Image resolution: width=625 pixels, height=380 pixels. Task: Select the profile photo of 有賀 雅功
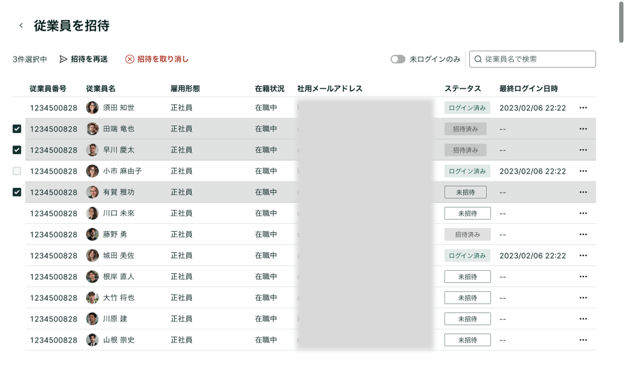tap(92, 192)
